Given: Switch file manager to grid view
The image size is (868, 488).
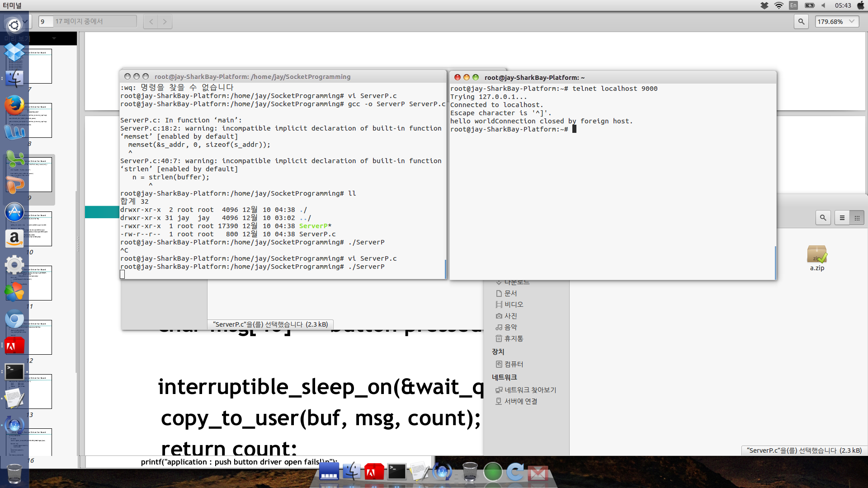Looking at the screenshot, I should point(857,218).
